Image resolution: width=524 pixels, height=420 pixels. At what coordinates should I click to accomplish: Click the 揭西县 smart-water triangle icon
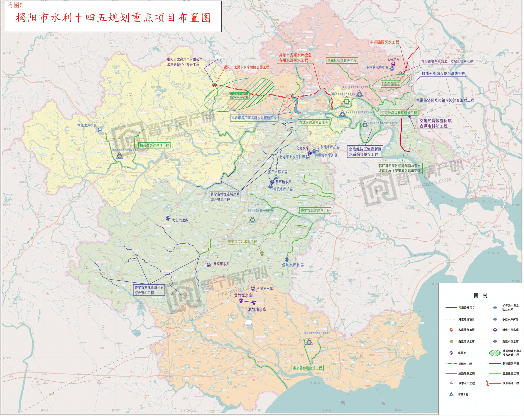[119, 156]
